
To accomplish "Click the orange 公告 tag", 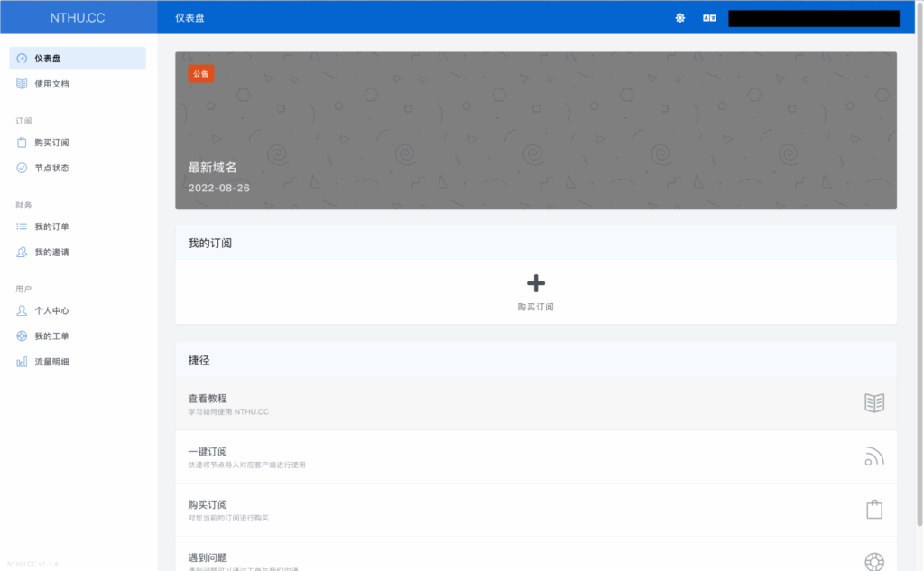I will (201, 74).
